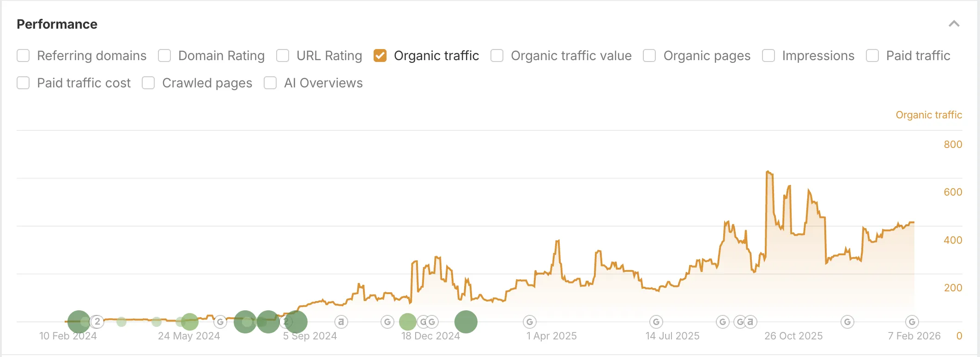This screenshot has width=980, height=357.
Task: Click the Google update marker before 24 May 2024
Action: tap(220, 321)
